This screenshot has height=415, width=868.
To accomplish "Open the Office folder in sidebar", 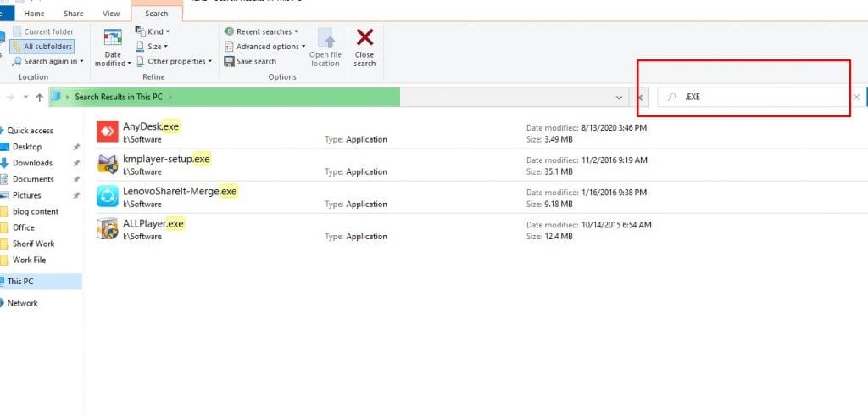I will point(23,227).
